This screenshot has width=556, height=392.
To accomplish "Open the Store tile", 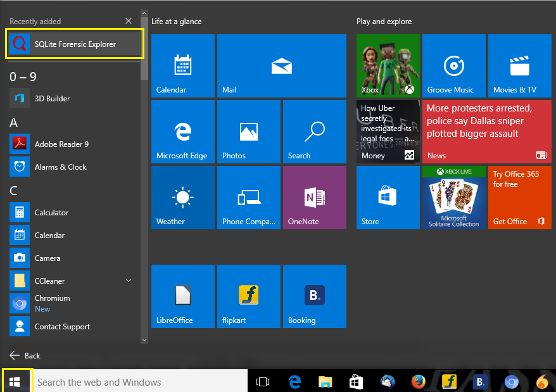I will (388, 198).
